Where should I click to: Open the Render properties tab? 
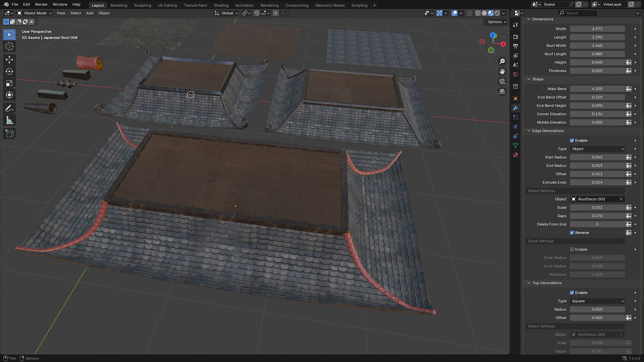[516, 37]
